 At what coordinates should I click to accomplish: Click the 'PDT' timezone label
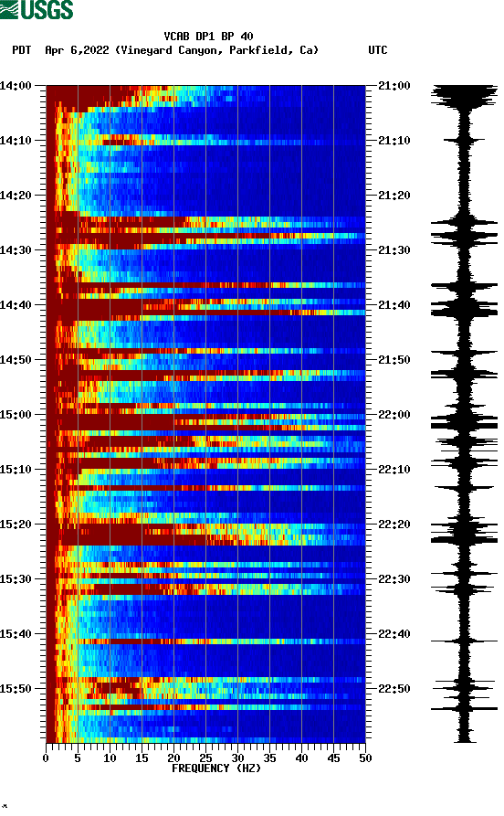coord(21,50)
